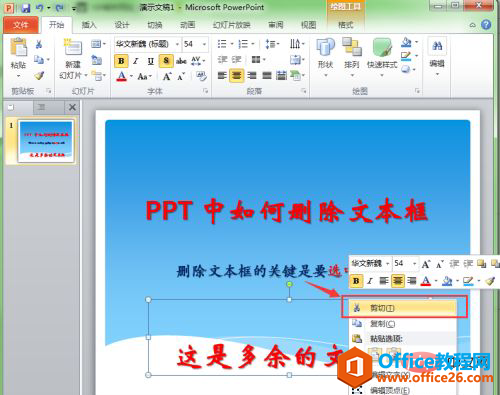Open the File (文件) tab

[21, 25]
